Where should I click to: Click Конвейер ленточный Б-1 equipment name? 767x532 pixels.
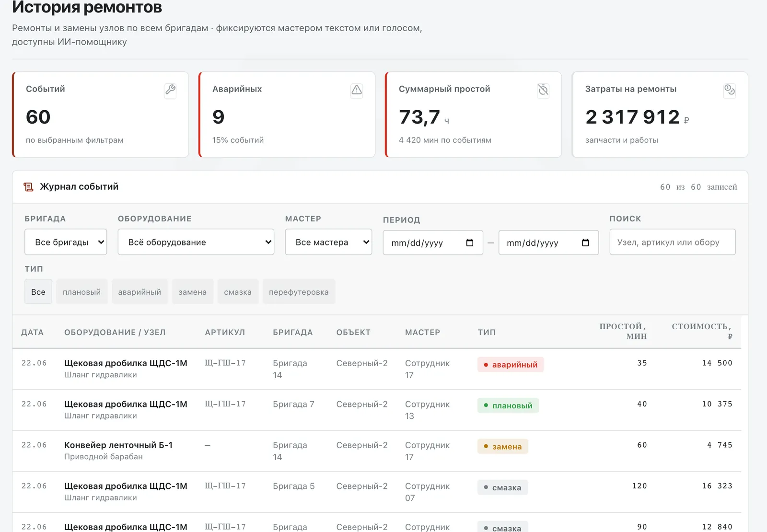click(x=118, y=445)
